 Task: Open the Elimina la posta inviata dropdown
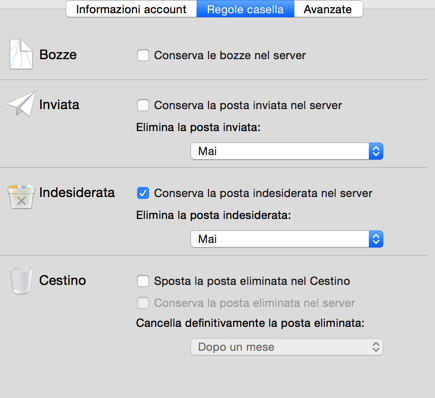pyautogui.click(x=287, y=151)
